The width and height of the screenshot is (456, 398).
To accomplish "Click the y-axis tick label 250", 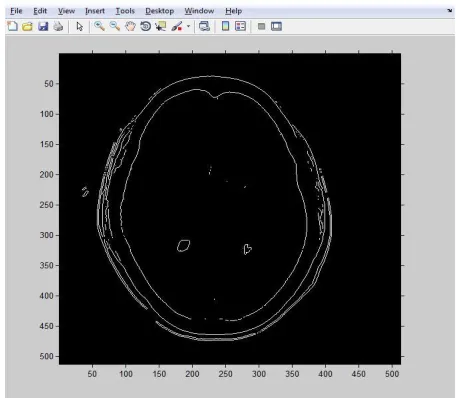I will coord(46,205).
